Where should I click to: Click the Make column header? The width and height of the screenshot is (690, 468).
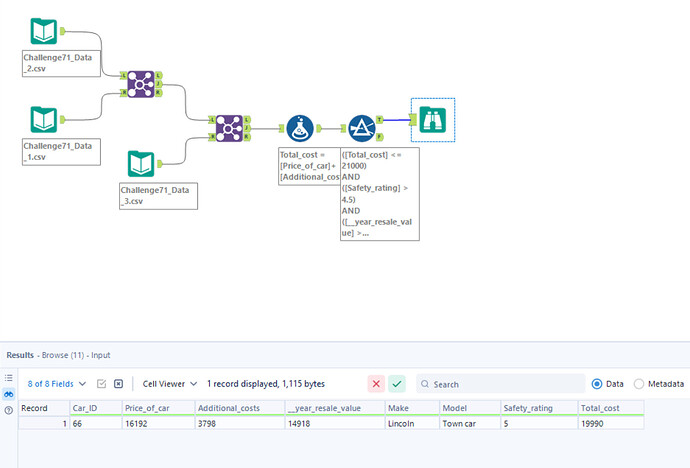pos(412,408)
